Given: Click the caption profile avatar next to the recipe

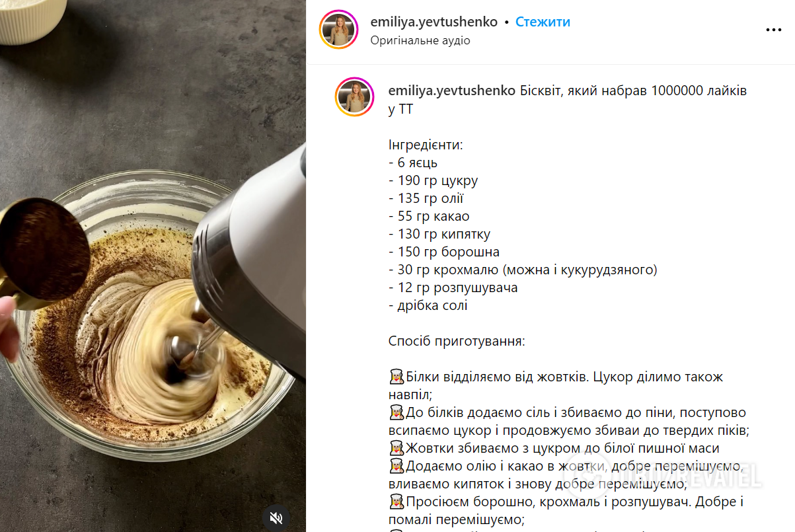Looking at the screenshot, I should (355, 97).
